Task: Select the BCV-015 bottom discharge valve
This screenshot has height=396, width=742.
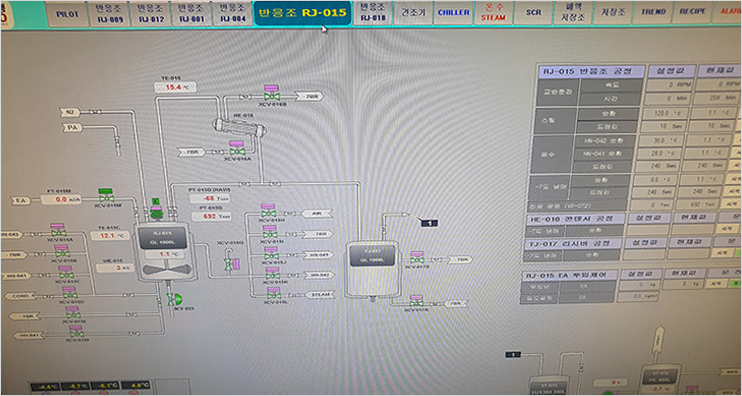Action: (174, 299)
